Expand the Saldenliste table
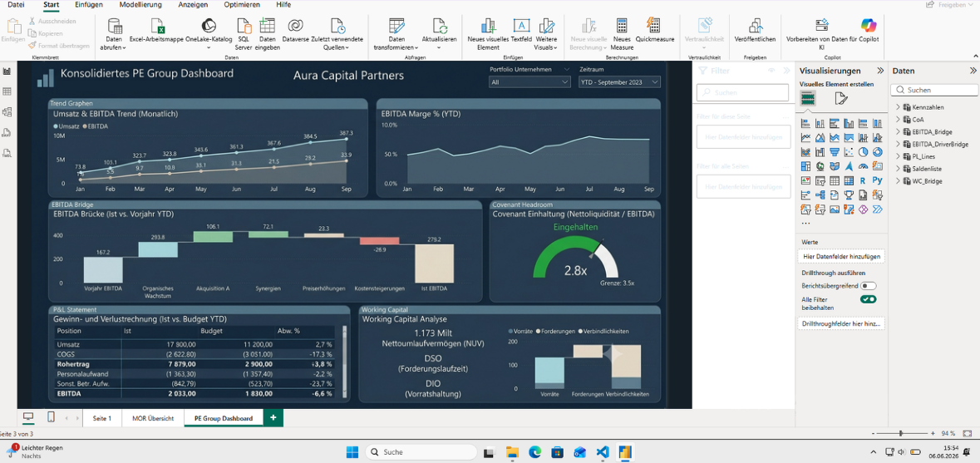The width and height of the screenshot is (980, 463). pyautogui.click(x=899, y=169)
